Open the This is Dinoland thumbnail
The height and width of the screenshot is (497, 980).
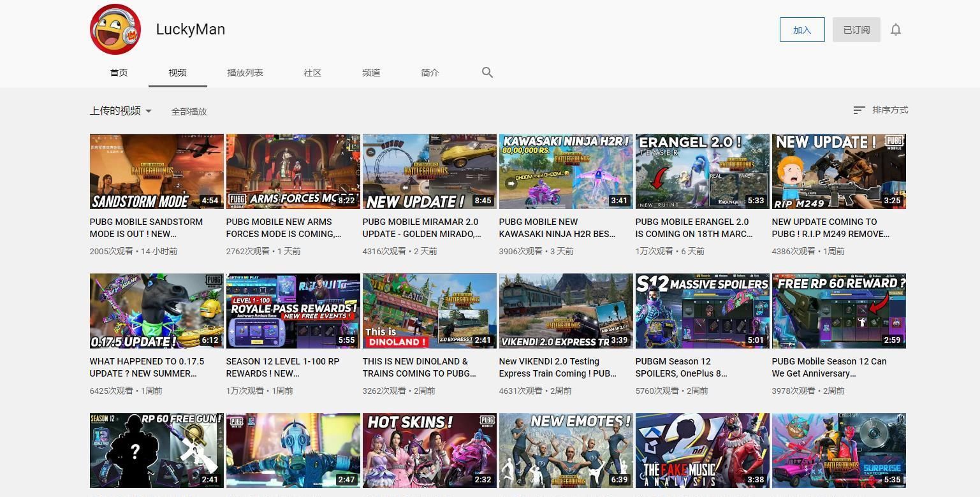click(x=430, y=311)
